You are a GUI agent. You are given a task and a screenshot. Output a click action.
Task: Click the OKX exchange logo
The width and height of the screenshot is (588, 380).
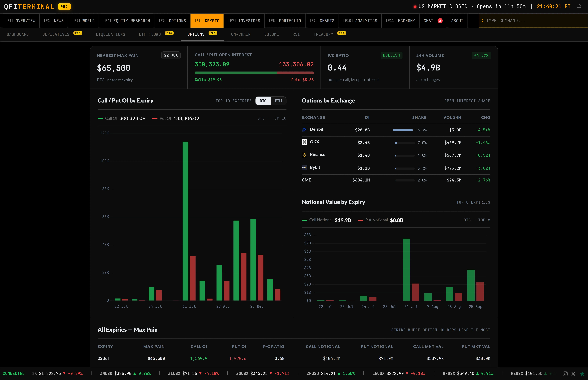point(304,142)
